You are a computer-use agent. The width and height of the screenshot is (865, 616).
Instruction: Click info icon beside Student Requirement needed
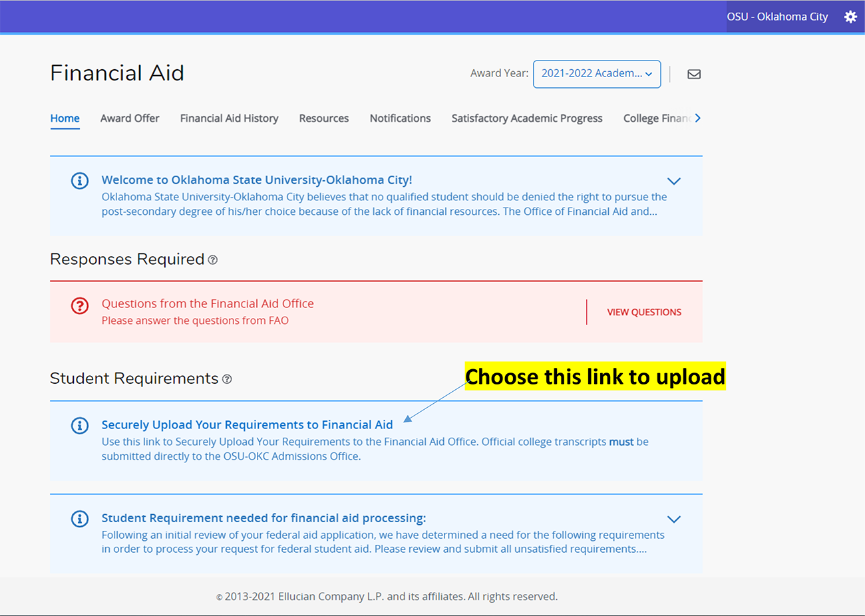point(80,519)
